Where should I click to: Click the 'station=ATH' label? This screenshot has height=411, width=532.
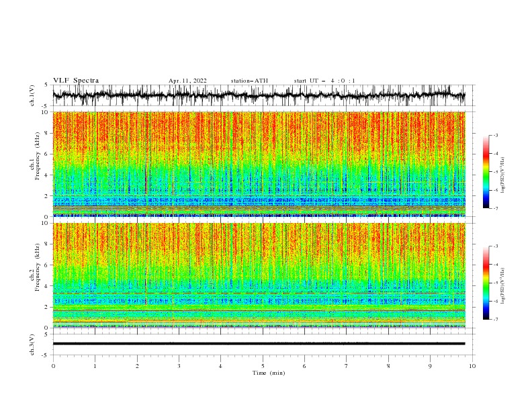pyautogui.click(x=249, y=81)
